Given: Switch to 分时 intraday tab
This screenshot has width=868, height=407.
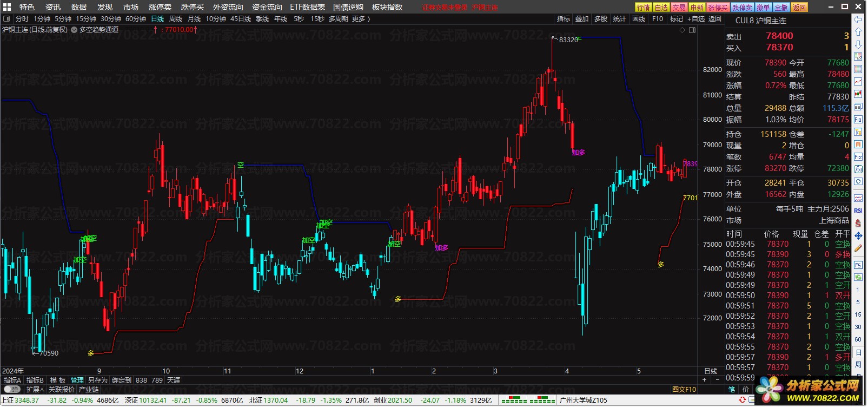Looking at the screenshot, I should 22,18.
